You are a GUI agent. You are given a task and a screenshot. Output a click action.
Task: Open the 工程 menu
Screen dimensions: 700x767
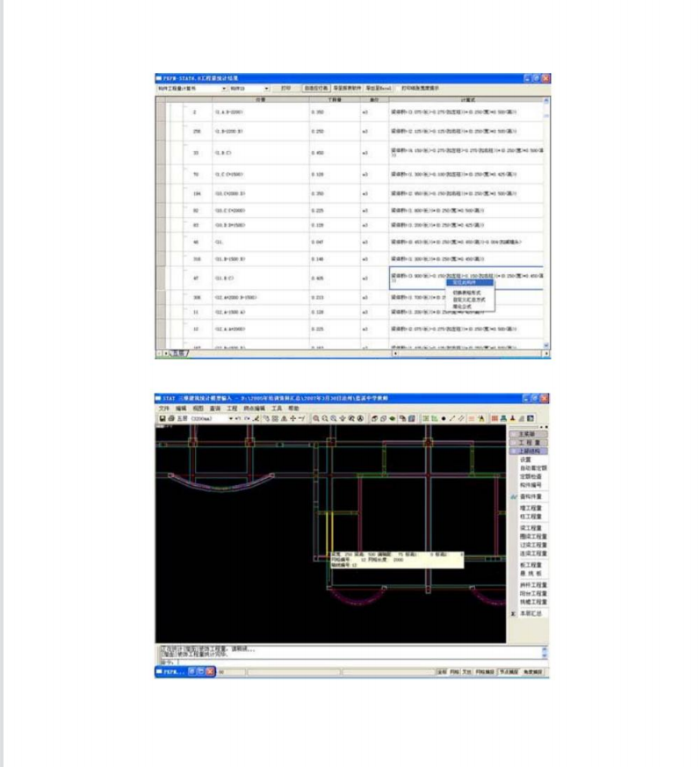pyautogui.click(x=232, y=408)
